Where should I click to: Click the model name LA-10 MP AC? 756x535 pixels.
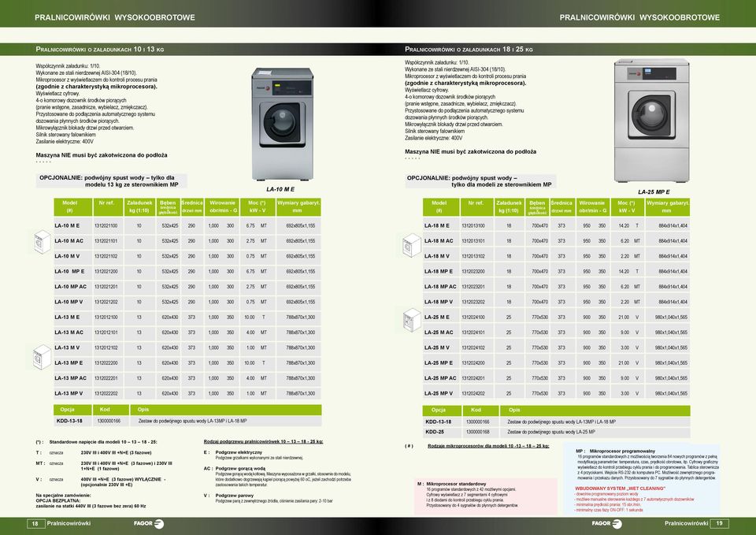[x=70, y=287]
